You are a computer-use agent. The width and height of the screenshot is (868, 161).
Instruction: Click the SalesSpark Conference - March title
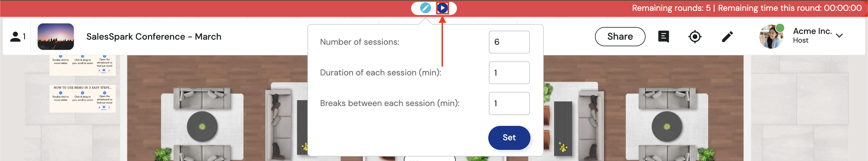pyautogui.click(x=154, y=36)
